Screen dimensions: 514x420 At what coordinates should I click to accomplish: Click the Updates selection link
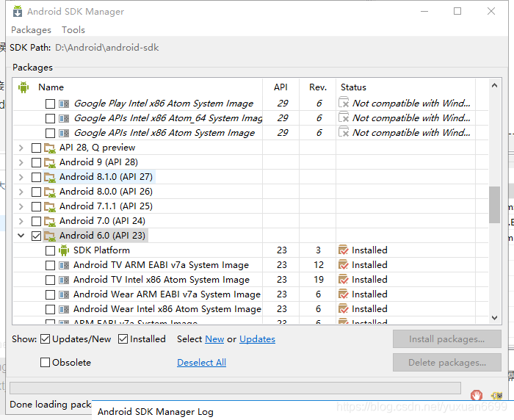point(257,339)
